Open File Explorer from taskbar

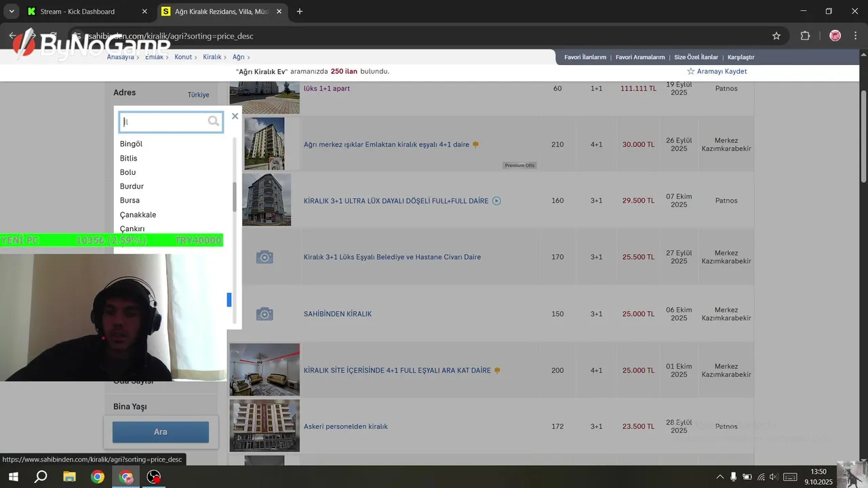point(69,476)
